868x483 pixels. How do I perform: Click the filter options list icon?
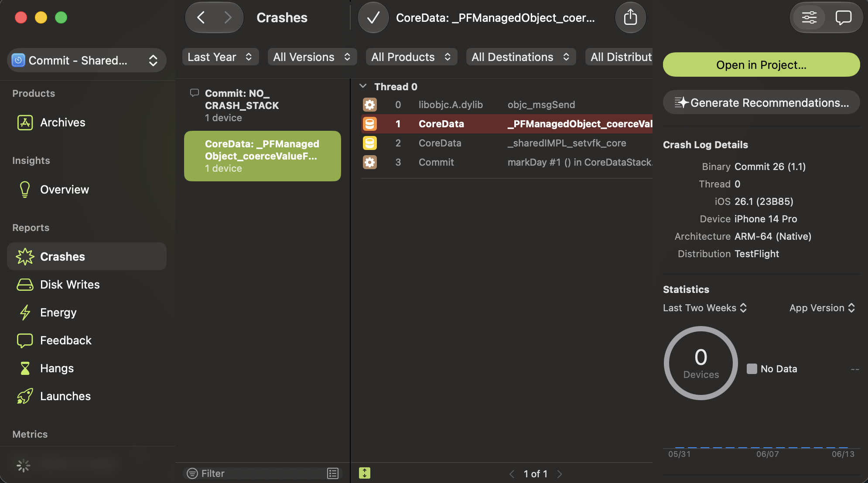click(333, 473)
